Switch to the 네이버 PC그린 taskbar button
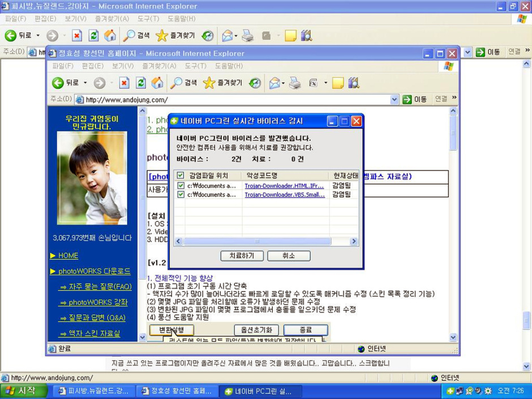 pyautogui.click(x=260, y=391)
